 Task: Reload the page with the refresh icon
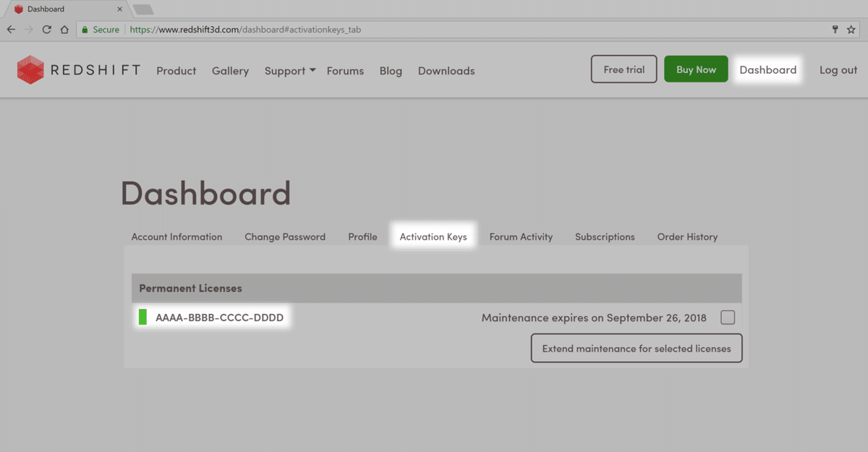tap(47, 30)
